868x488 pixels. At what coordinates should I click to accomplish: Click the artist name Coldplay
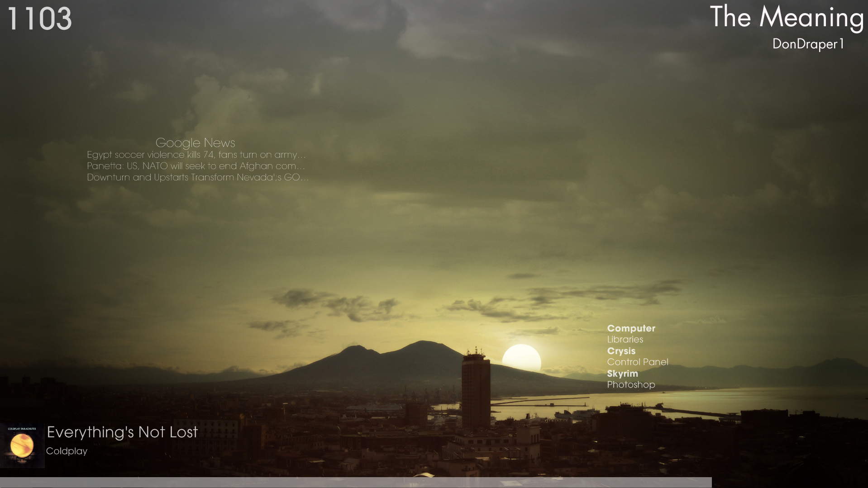[x=67, y=451]
